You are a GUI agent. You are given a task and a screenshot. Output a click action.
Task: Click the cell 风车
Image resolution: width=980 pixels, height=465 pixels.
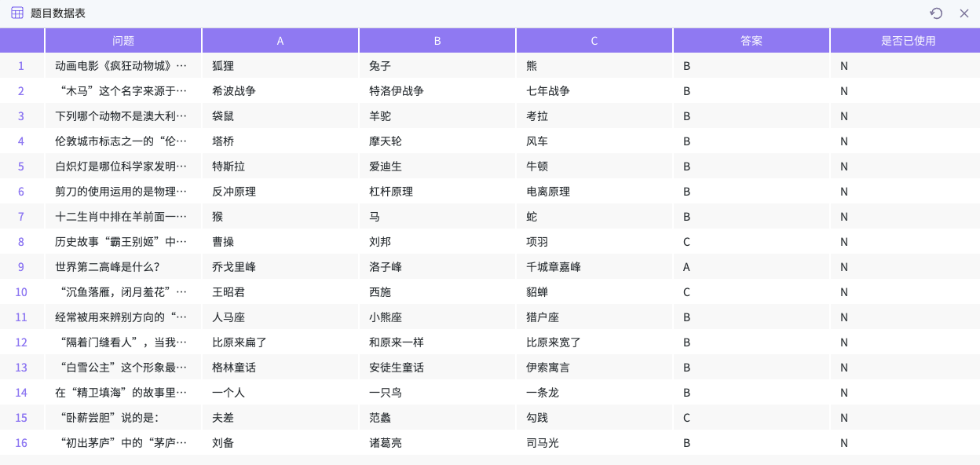(594, 141)
